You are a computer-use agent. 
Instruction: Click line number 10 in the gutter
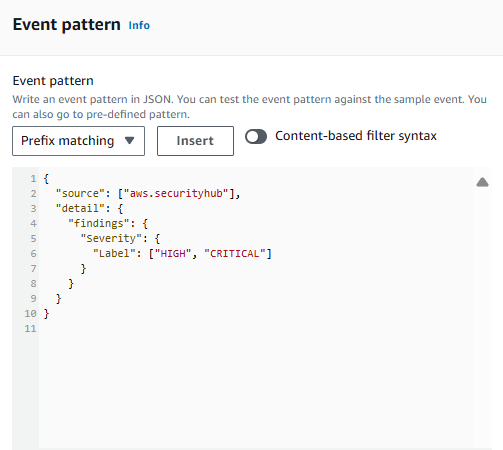click(x=30, y=314)
